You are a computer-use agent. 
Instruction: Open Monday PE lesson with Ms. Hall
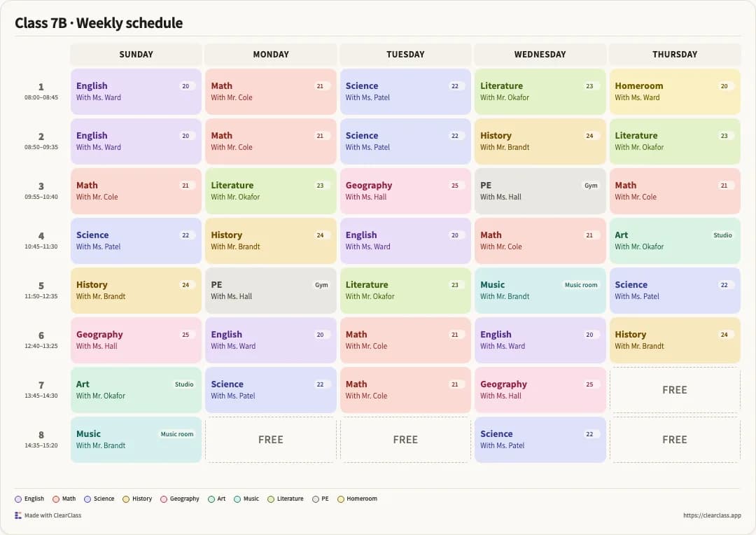click(271, 291)
